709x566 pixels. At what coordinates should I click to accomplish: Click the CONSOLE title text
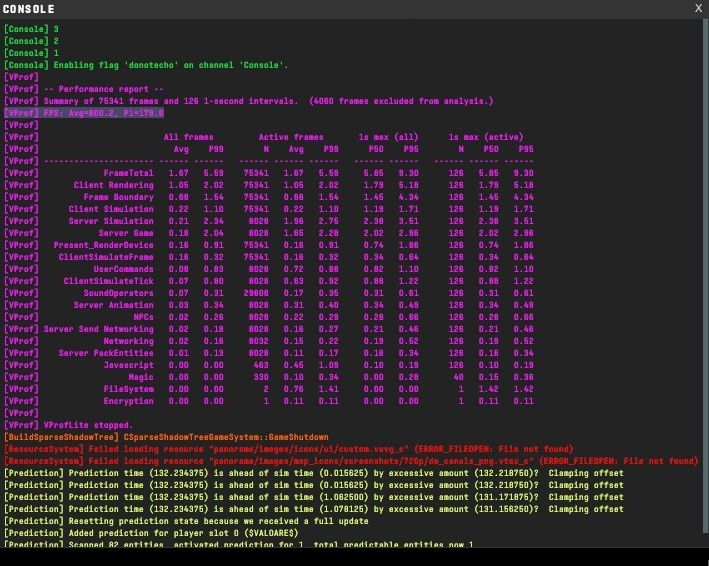click(x=28, y=9)
